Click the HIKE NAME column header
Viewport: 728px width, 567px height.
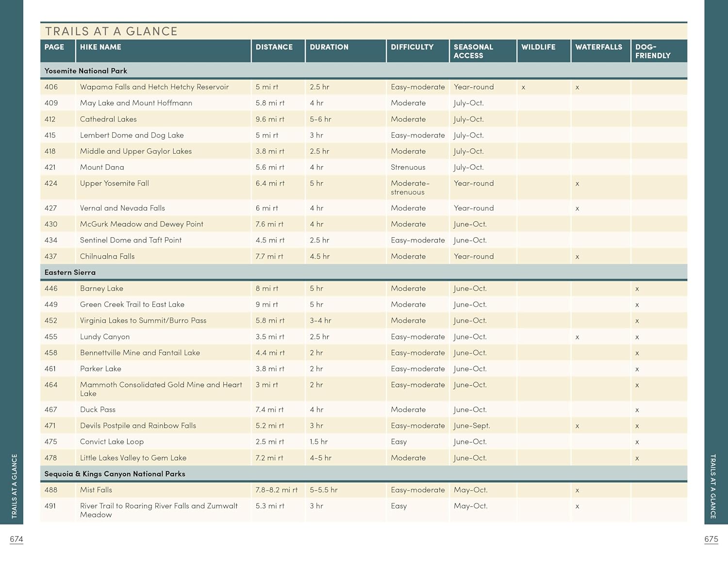[100, 47]
